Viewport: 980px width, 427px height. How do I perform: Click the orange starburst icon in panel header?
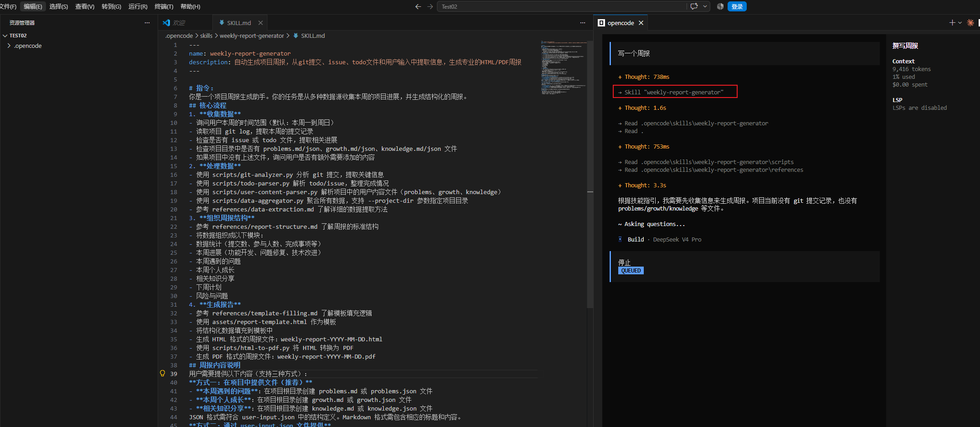pyautogui.click(x=970, y=23)
